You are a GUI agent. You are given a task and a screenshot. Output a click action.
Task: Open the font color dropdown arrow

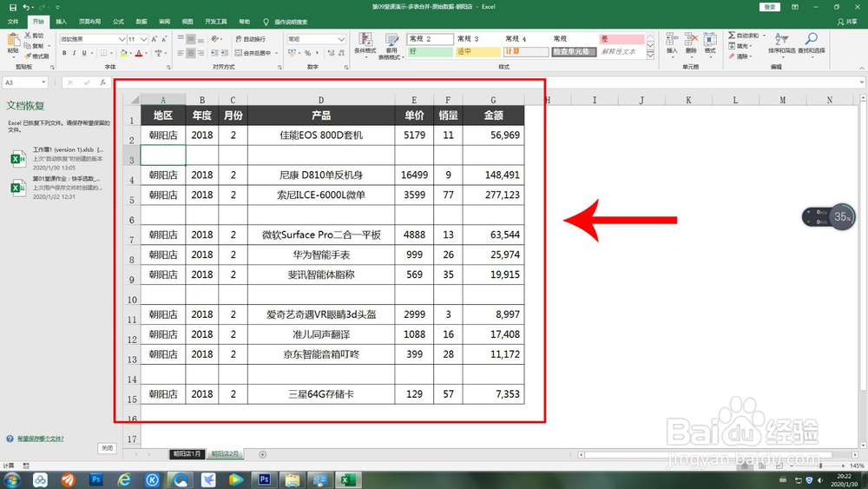146,53
